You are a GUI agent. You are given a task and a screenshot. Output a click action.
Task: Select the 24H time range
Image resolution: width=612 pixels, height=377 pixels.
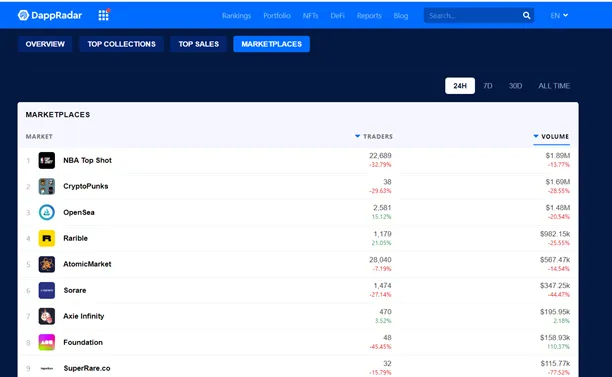(x=460, y=85)
